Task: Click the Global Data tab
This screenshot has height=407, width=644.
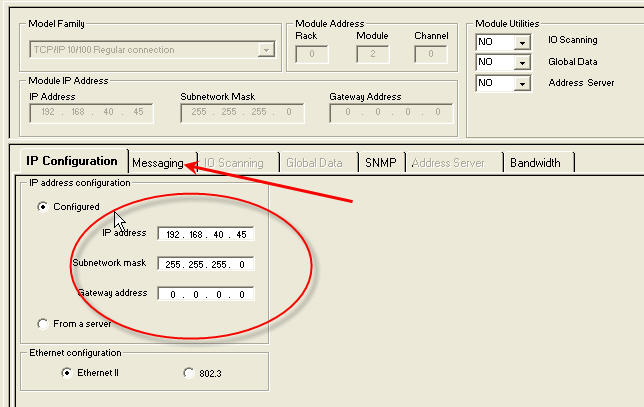Action: pos(314,163)
